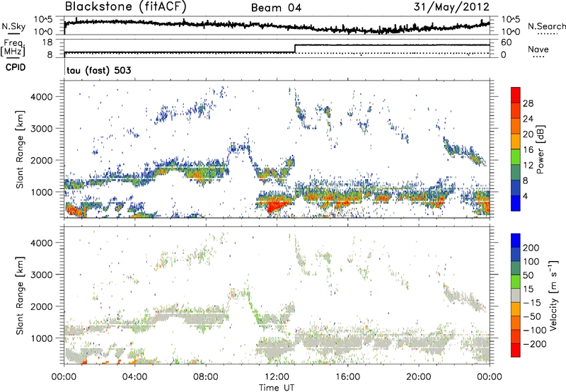Screen dimensions: 566x392
Task: Click the Velocity colorbar tick '-15'
Action: [531, 302]
